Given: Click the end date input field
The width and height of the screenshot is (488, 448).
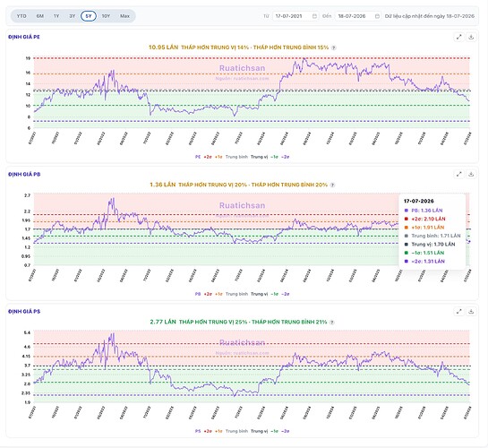Looking at the screenshot, I should click(357, 16).
